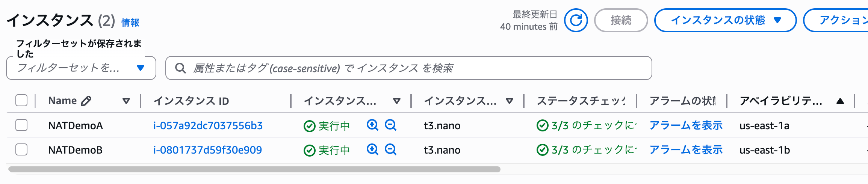Click the magnifier icon in search bar
868x184 pixels.
point(180,68)
